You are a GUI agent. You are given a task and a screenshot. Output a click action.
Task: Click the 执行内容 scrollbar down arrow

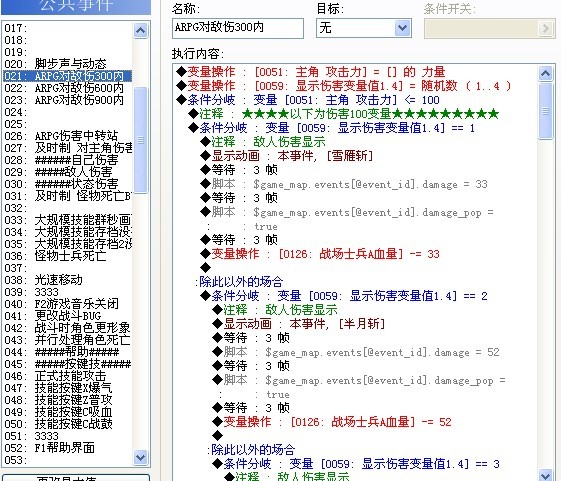[545, 475]
